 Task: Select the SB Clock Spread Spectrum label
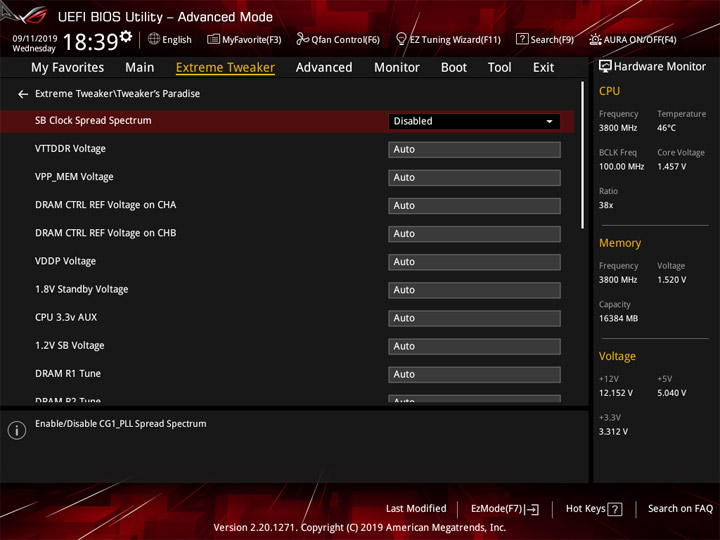[x=93, y=121]
